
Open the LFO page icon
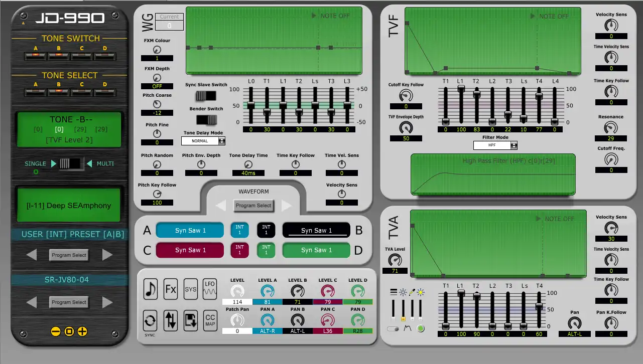click(210, 289)
